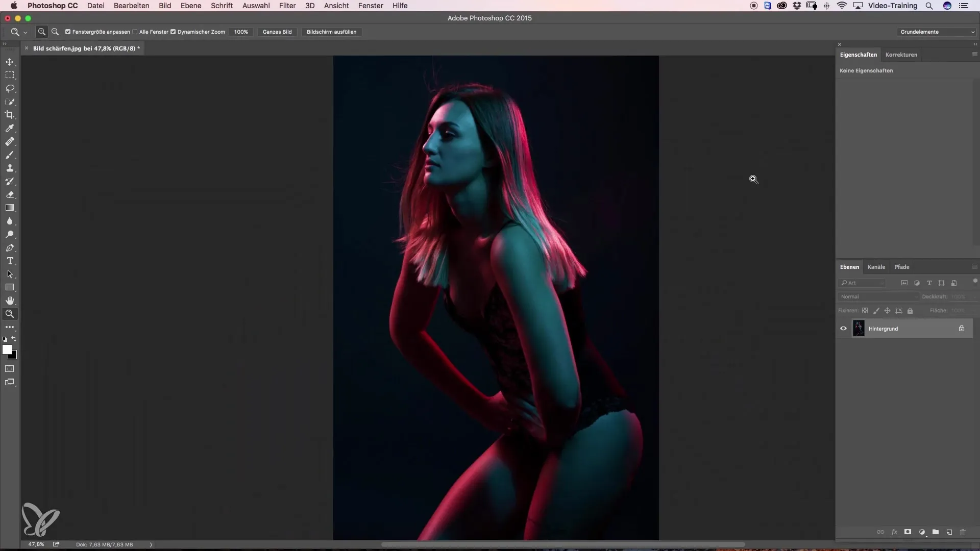Open the Filter menu
The width and height of the screenshot is (980, 551).
[x=287, y=6]
